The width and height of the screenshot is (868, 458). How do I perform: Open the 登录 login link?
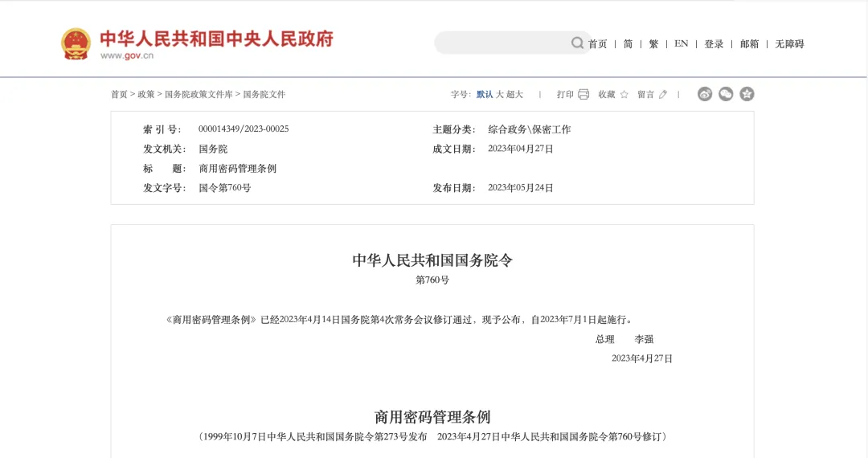[x=714, y=44]
